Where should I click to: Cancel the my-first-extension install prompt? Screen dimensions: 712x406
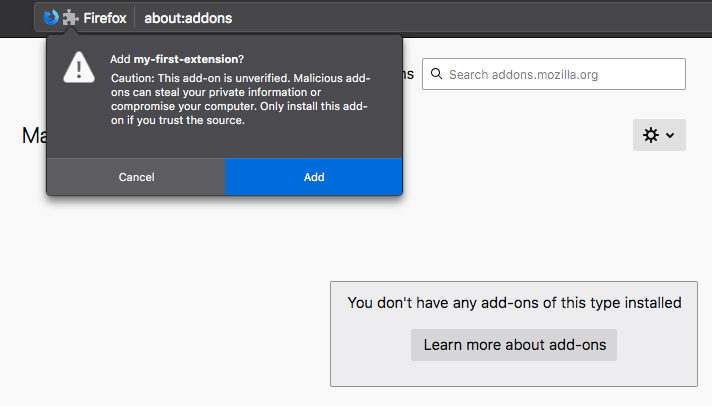[x=136, y=177]
